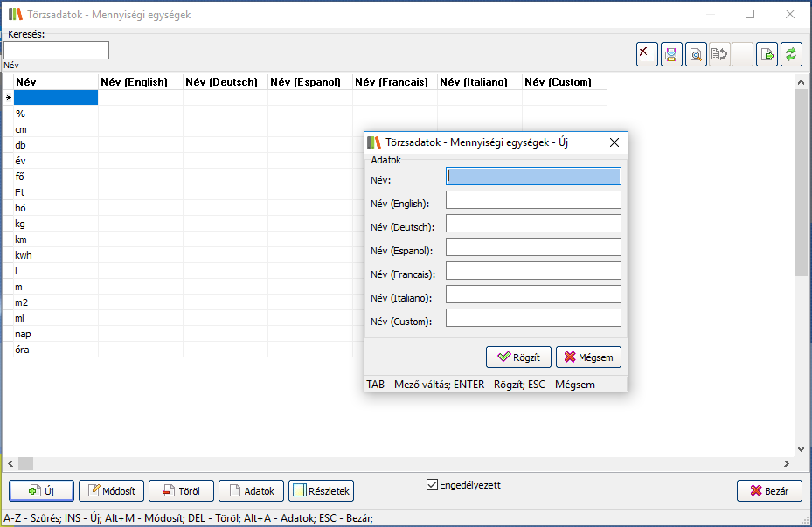Open the Részletek details view
This screenshot has height=527, width=812.
321,491
